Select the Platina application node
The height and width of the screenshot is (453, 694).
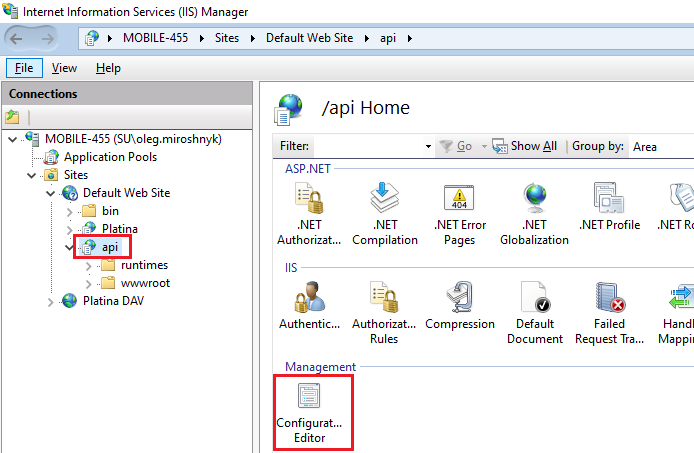click(120, 228)
